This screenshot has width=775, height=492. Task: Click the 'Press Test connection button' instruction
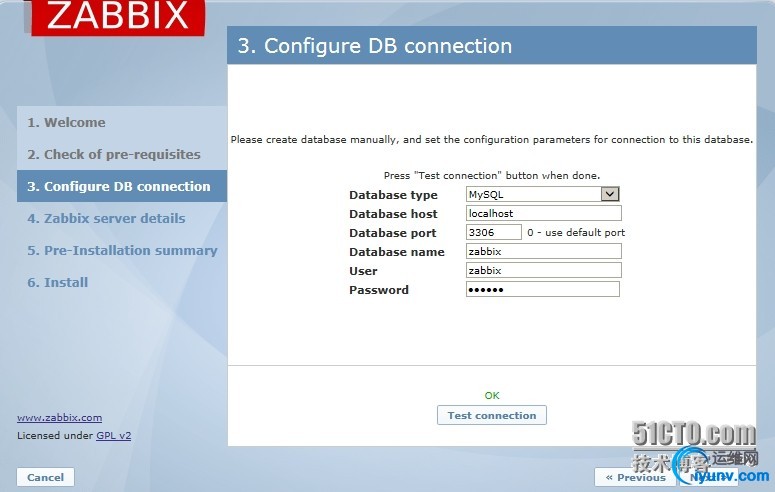(x=492, y=176)
